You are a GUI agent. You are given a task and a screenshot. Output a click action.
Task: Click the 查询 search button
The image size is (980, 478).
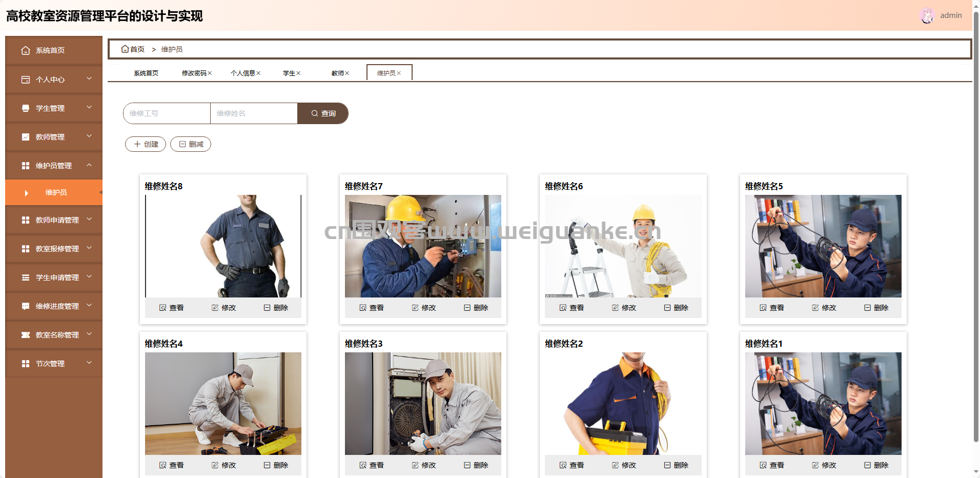tap(323, 113)
